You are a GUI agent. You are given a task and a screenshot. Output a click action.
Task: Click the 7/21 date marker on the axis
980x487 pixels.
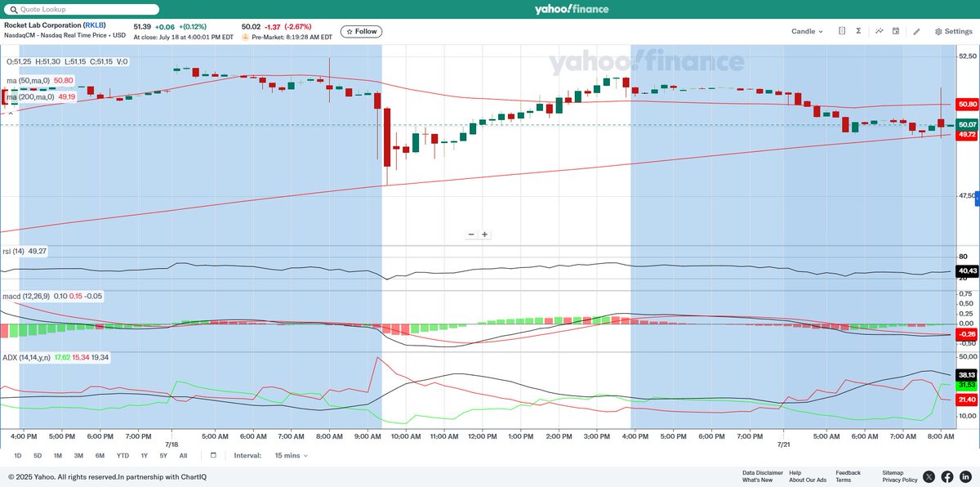(783, 443)
